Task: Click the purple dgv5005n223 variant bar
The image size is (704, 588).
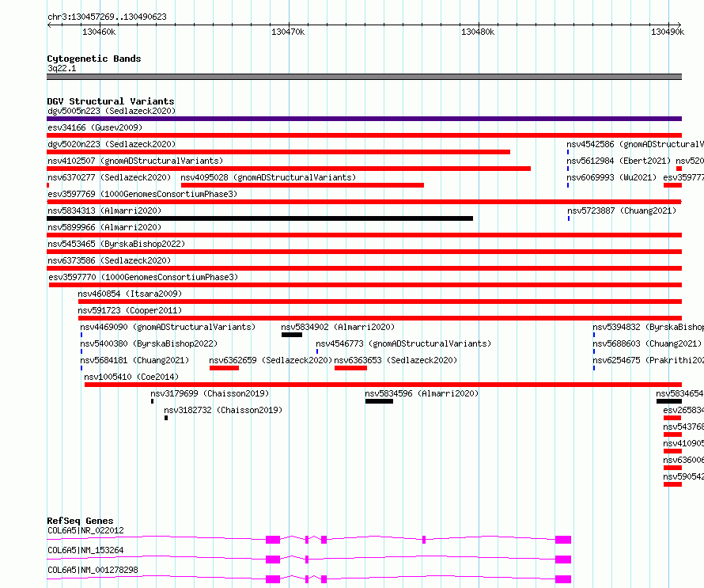Action: [364, 119]
